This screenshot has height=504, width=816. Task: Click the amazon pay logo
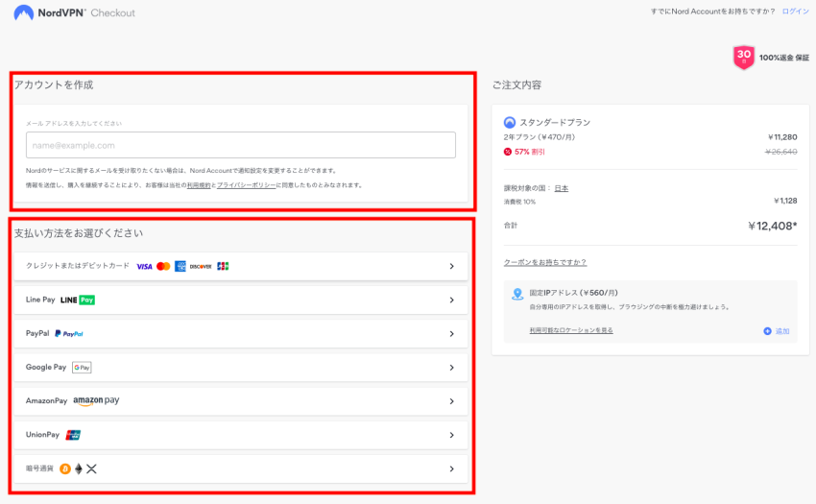click(x=96, y=401)
